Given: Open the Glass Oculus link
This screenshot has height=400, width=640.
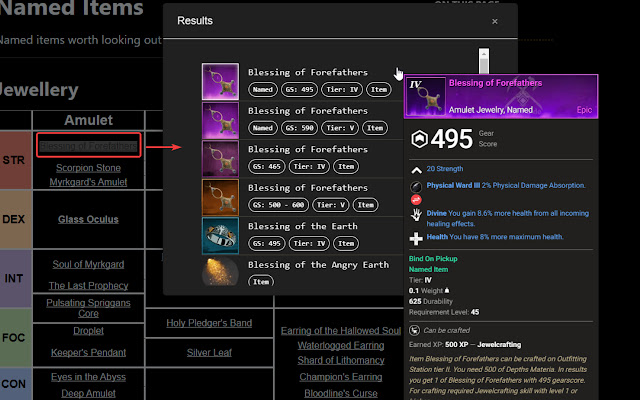Looking at the screenshot, I should pos(88,218).
